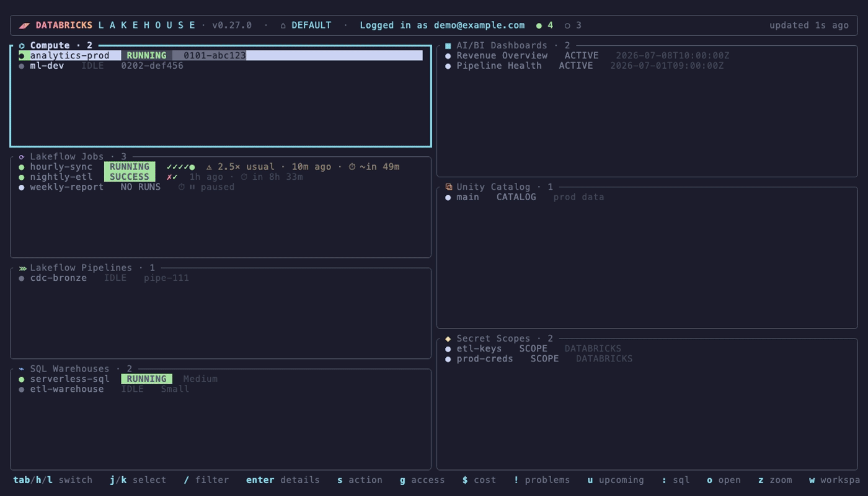Click status dot of etl-keys scope

point(448,349)
